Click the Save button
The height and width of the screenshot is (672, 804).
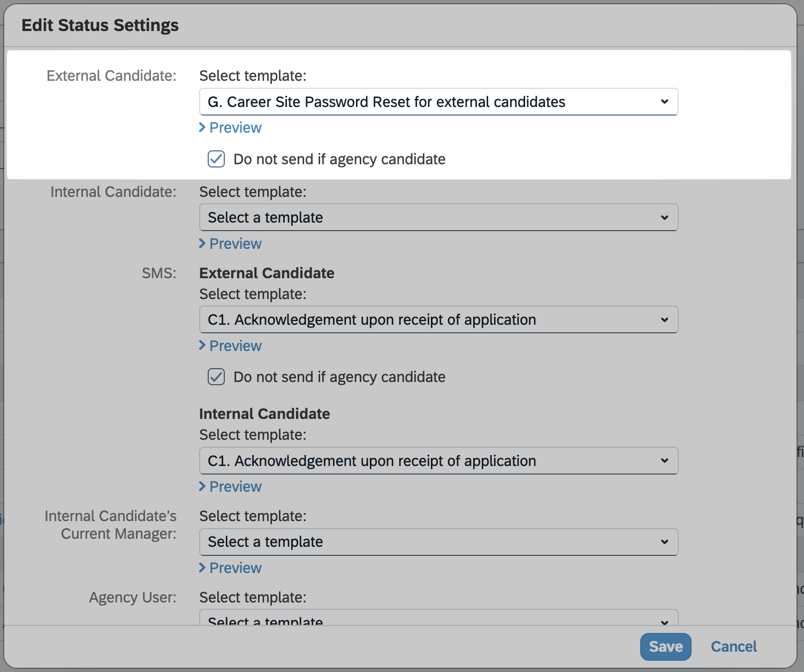[x=665, y=646]
